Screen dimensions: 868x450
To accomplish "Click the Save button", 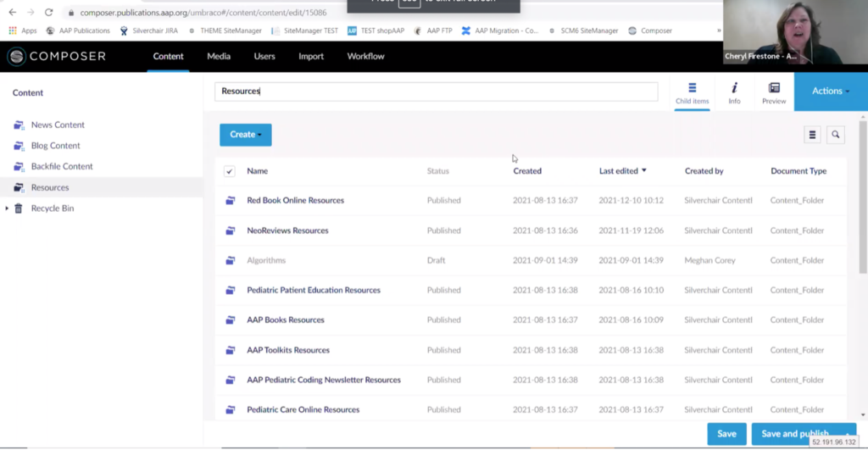I will coord(726,434).
